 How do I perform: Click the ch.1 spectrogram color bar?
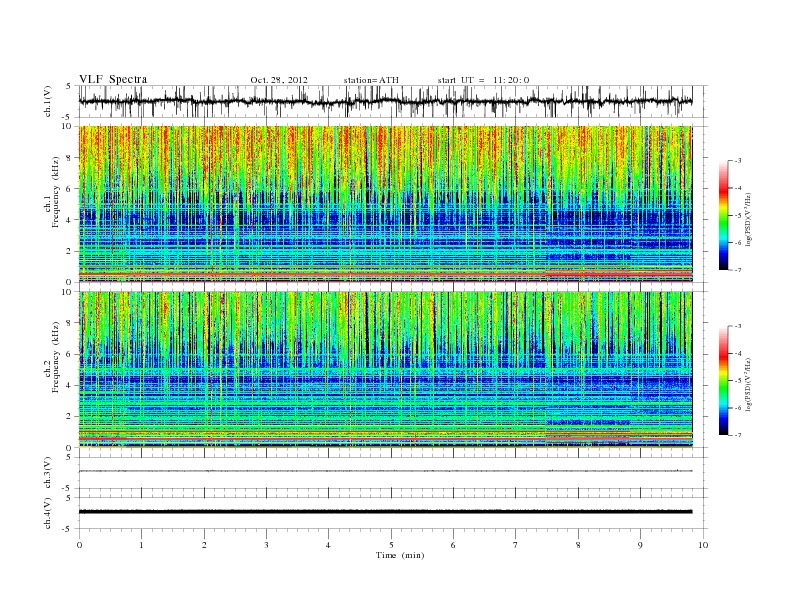pos(723,215)
